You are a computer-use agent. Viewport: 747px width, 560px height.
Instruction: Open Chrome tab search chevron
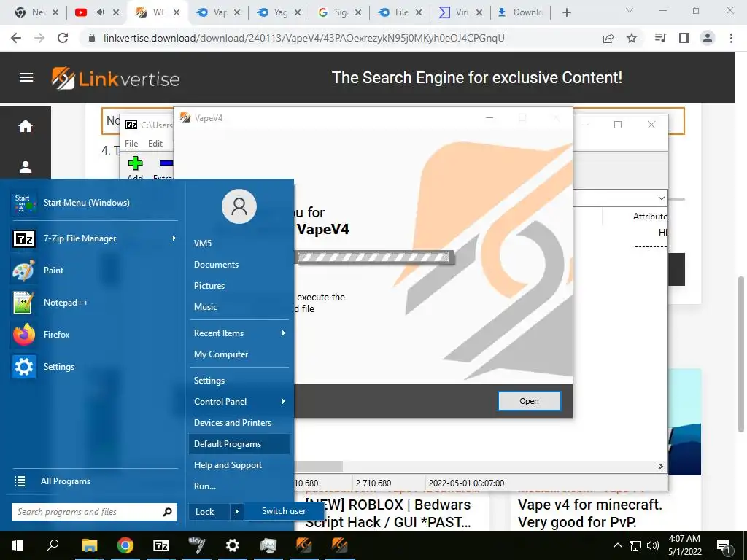(630, 10)
